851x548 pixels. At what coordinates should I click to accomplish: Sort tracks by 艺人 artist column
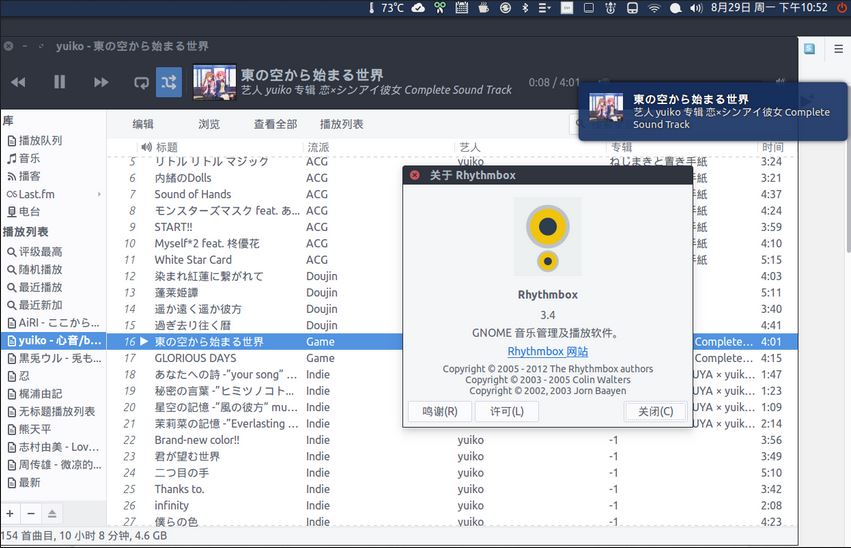click(470, 147)
